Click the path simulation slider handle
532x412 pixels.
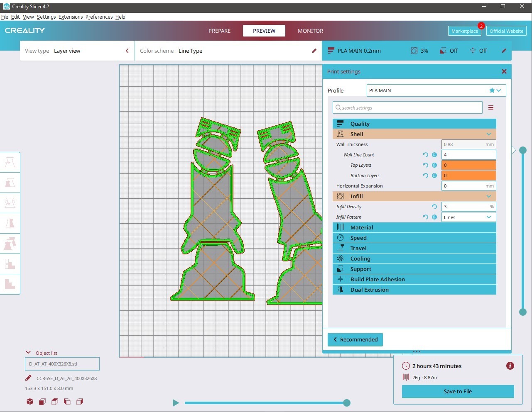coord(347,403)
